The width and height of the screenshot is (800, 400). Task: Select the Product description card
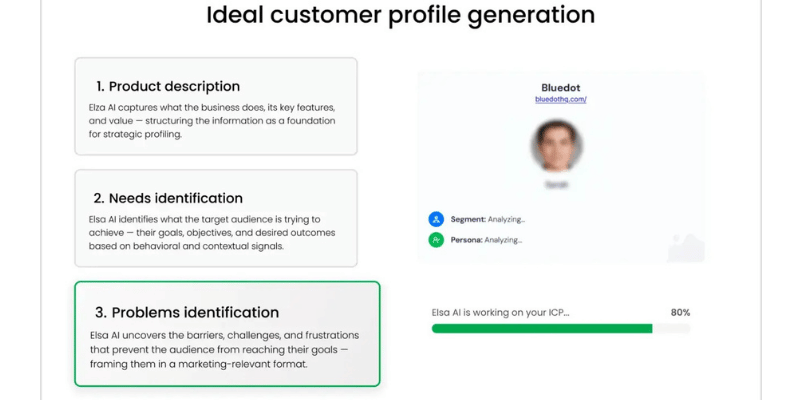216,106
